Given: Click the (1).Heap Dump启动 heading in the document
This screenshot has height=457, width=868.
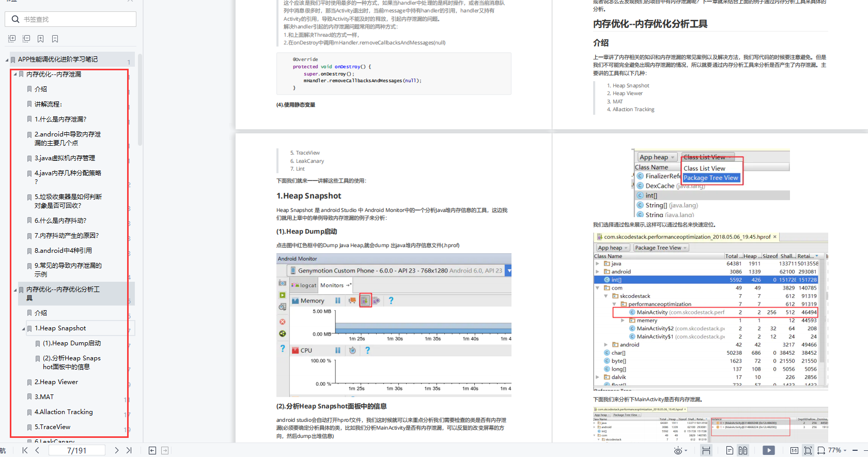Looking at the screenshot, I should tap(306, 232).
